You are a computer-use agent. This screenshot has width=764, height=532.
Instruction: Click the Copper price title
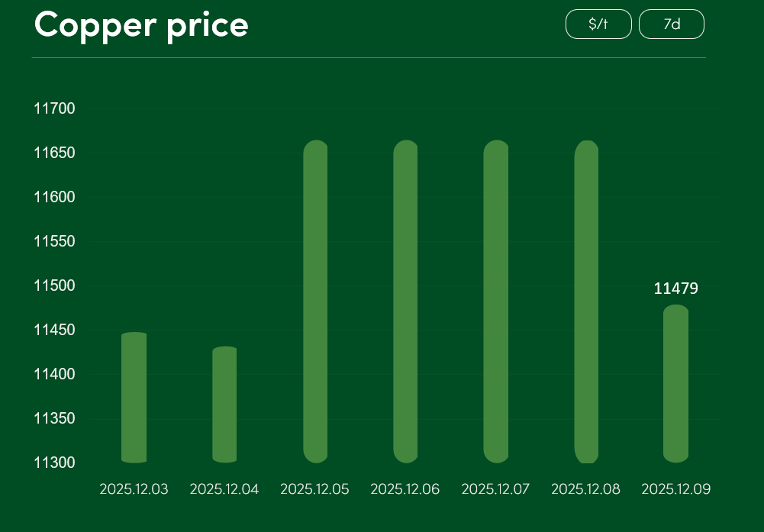pos(141,25)
